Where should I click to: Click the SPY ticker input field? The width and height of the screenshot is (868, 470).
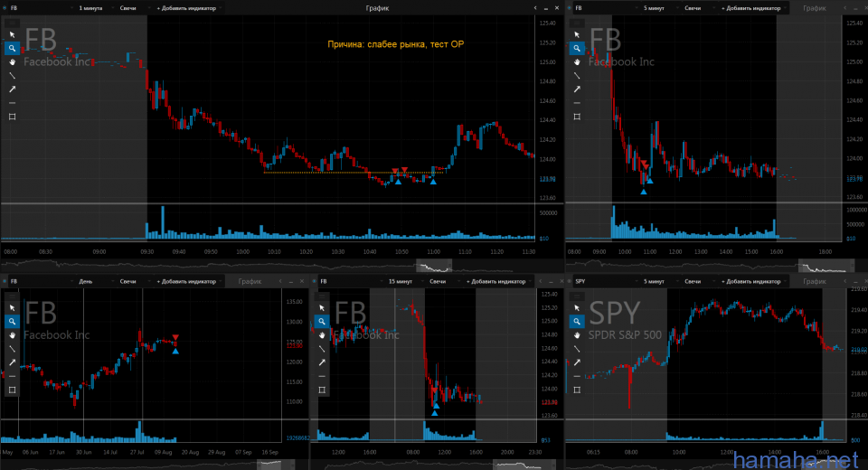click(x=605, y=281)
